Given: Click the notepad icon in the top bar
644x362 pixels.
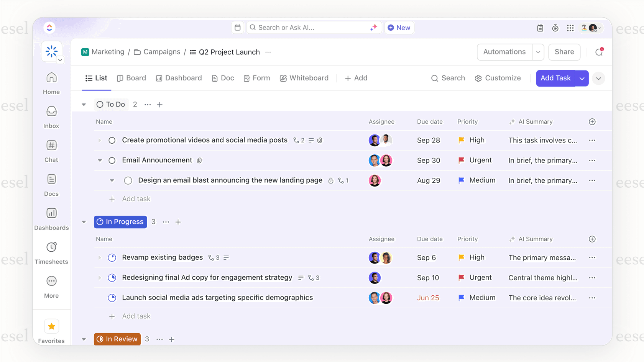Looking at the screenshot, I should point(540,28).
